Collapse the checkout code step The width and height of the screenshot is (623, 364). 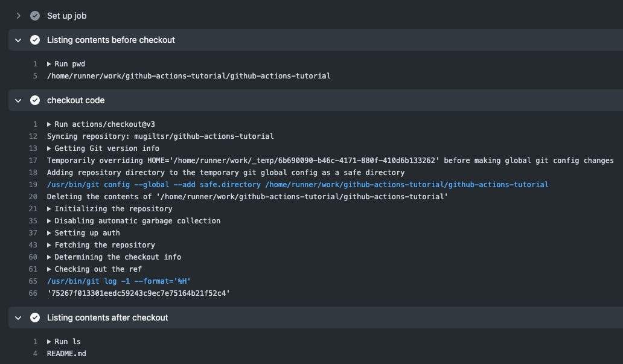coord(18,100)
